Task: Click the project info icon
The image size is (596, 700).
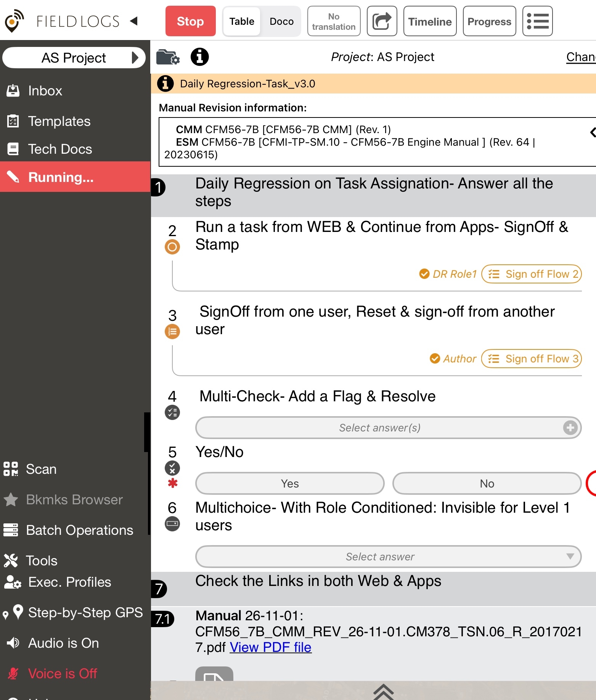Action: tap(199, 57)
